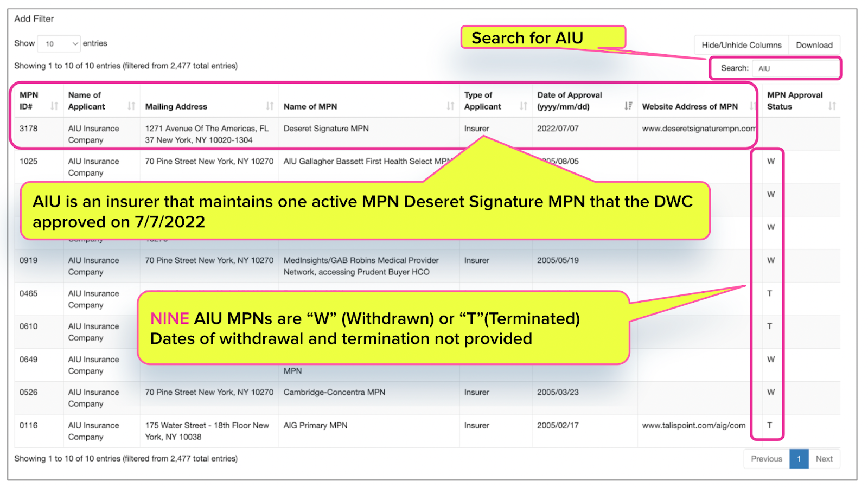
Task: Click date 2005/03/23 cell
Action: pos(558,393)
